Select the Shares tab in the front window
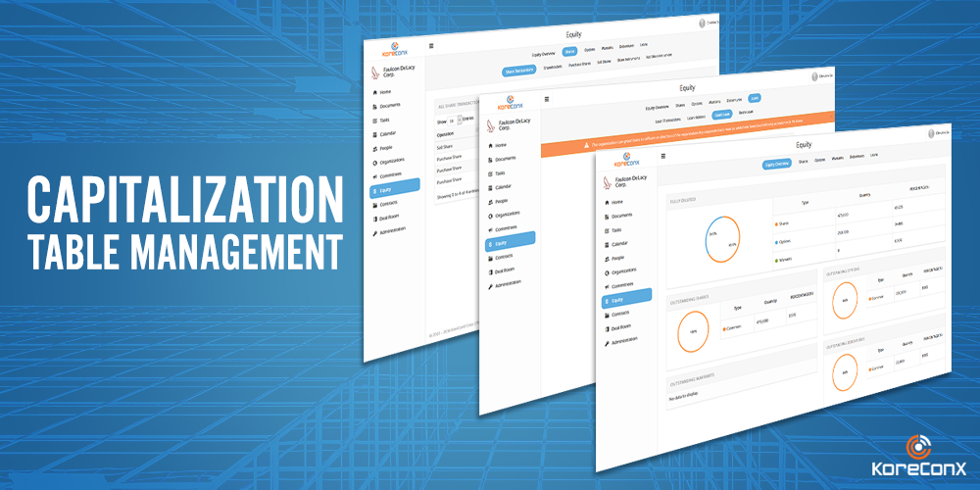This screenshot has width=980, height=490. pyautogui.click(x=803, y=161)
